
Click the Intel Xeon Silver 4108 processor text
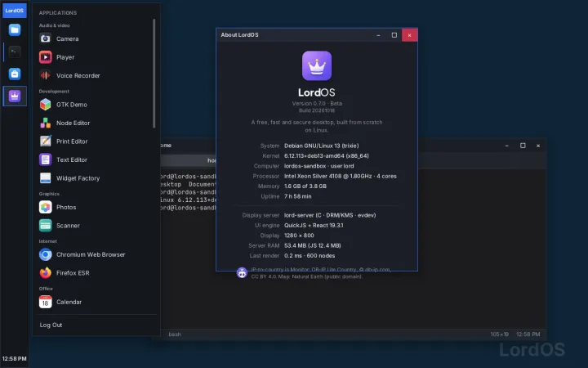click(340, 176)
